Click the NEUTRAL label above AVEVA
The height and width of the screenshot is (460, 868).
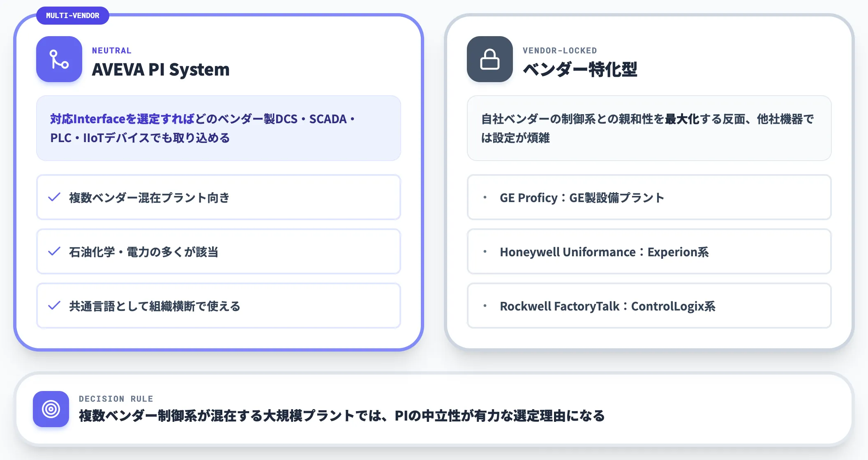(112, 51)
